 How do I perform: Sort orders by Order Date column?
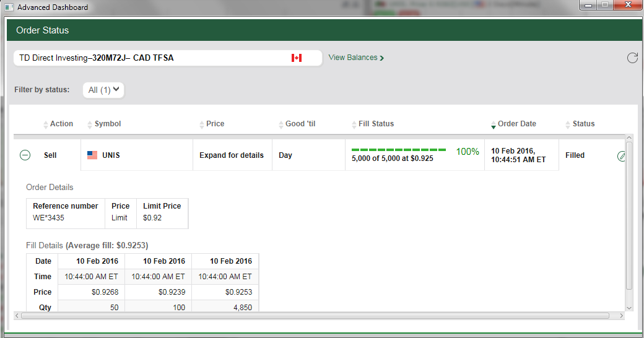514,124
